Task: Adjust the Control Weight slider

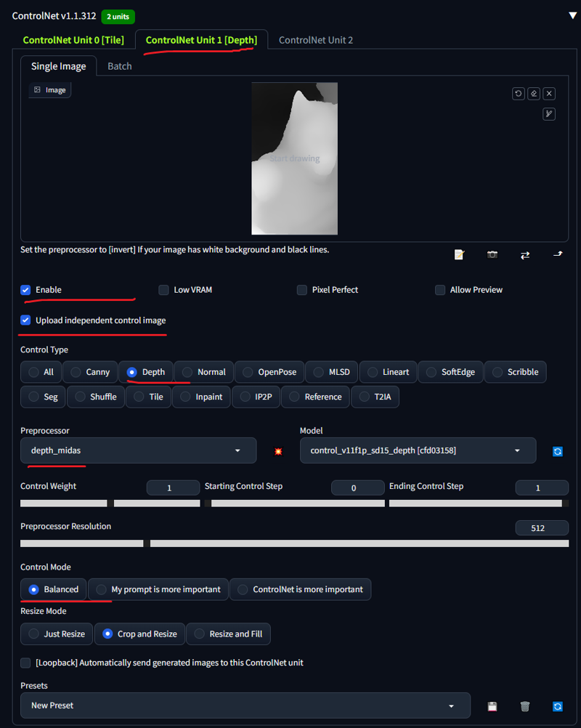Action: pos(110,503)
